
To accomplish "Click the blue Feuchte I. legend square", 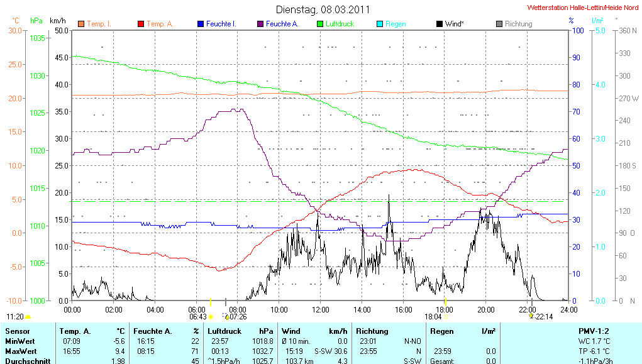I will pyautogui.click(x=200, y=24).
